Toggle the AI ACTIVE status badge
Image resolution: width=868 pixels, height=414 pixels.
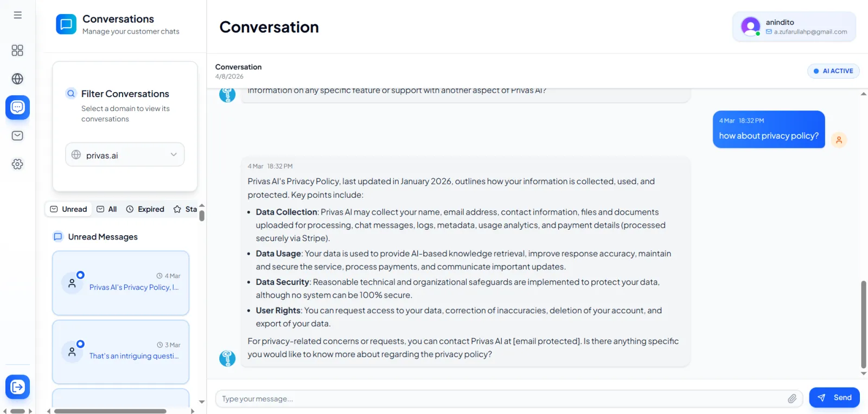pyautogui.click(x=833, y=71)
